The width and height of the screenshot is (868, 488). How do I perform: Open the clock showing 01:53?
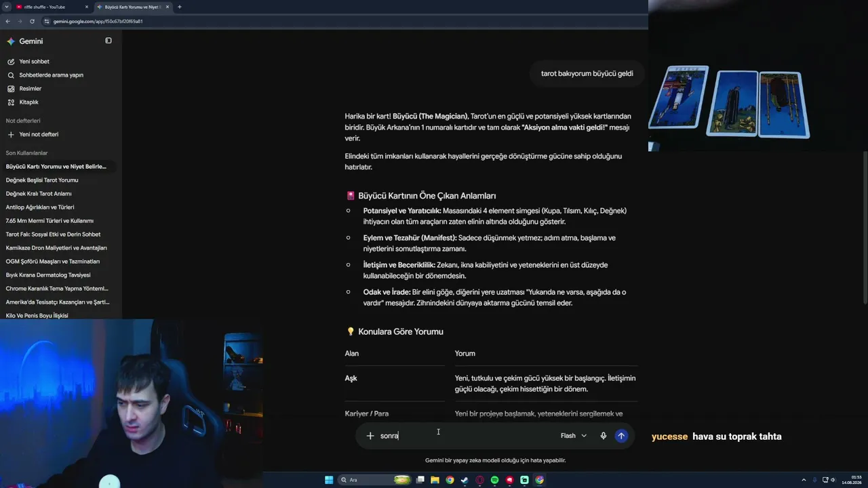[851, 480]
